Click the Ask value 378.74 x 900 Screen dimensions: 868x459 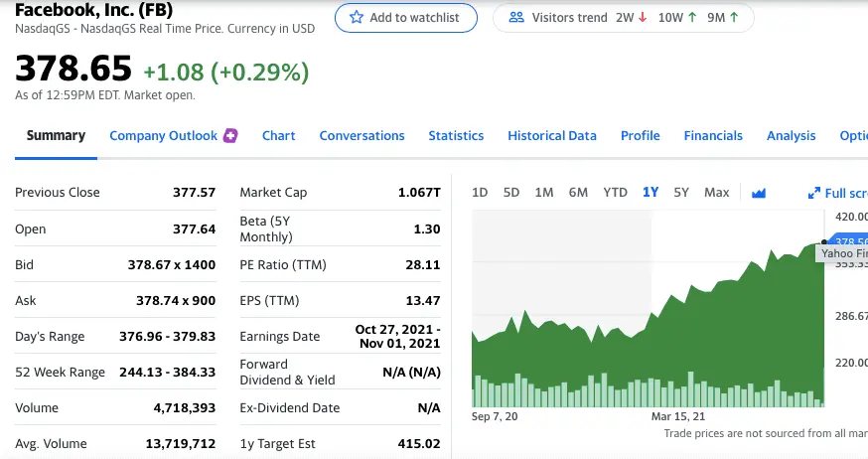coord(176,301)
